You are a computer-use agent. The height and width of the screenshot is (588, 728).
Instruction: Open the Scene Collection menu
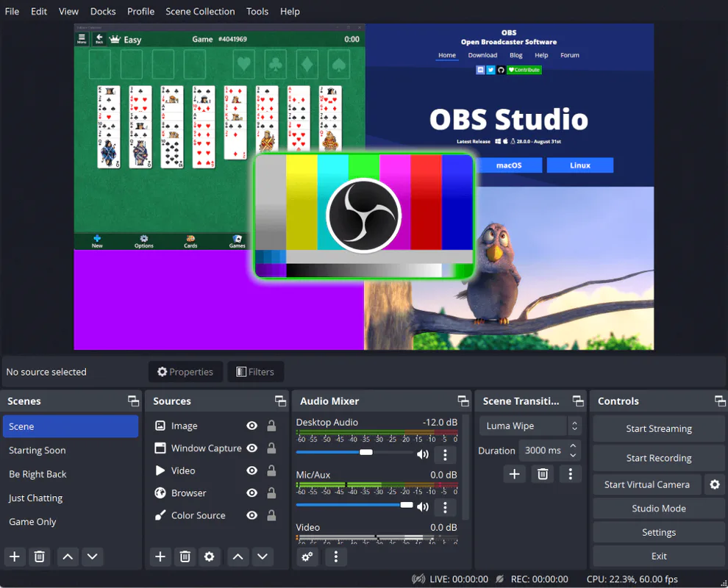pyautogui.click(x=200, y=11)
